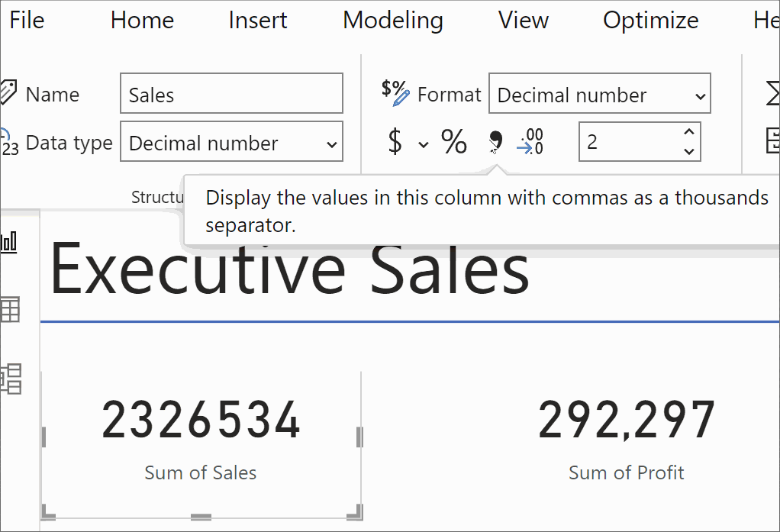Click the sigma summarization icon
780x532 pixels.
coord(772,95)
